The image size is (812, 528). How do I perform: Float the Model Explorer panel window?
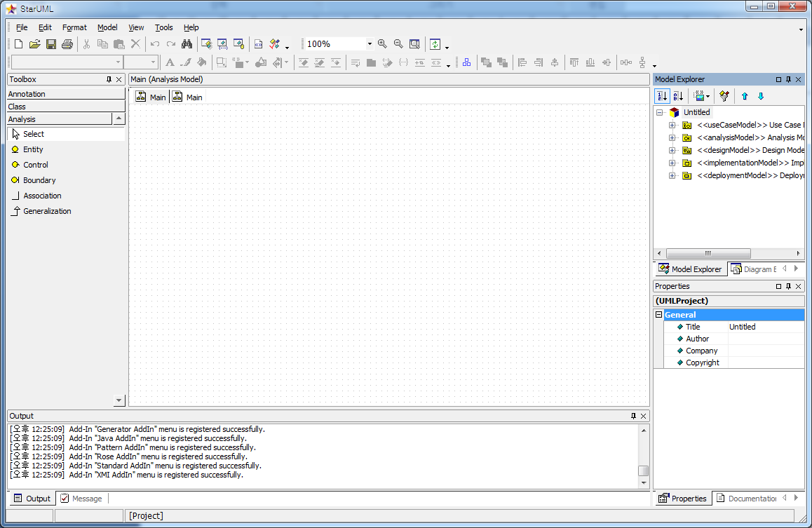(778, 79)
